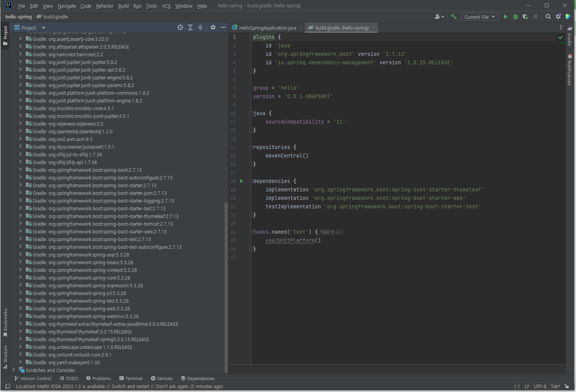Click the JetBrains Toolbox colorful icon
576x392 pixels.
[568, 17]
